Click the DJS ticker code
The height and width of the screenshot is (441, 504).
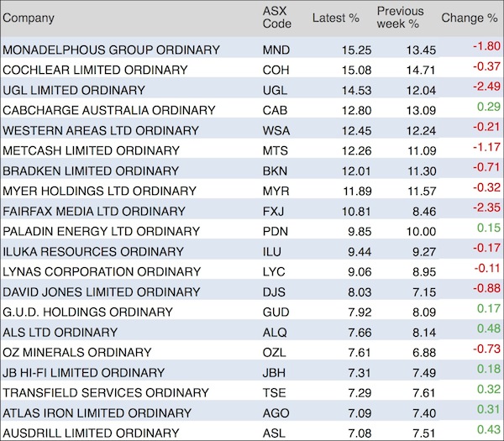click(x=274, y=291)
